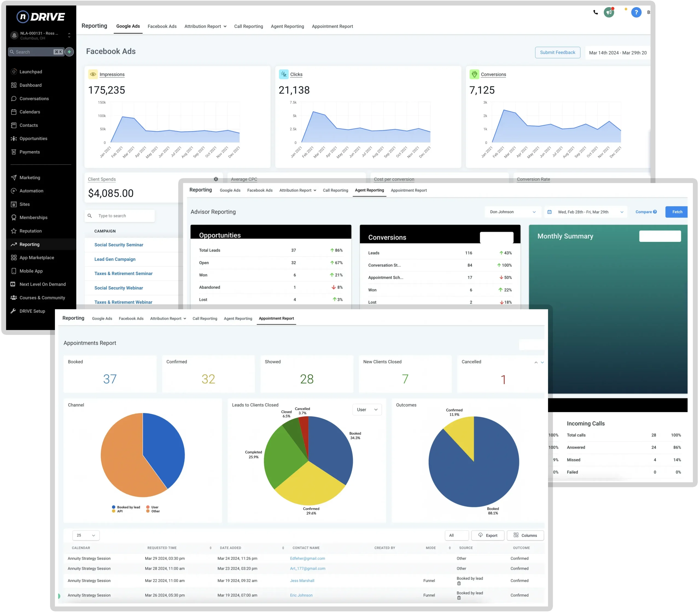700x614 pixels.
Task: Click Submit Feedback button
Action: tap(558, 53)
